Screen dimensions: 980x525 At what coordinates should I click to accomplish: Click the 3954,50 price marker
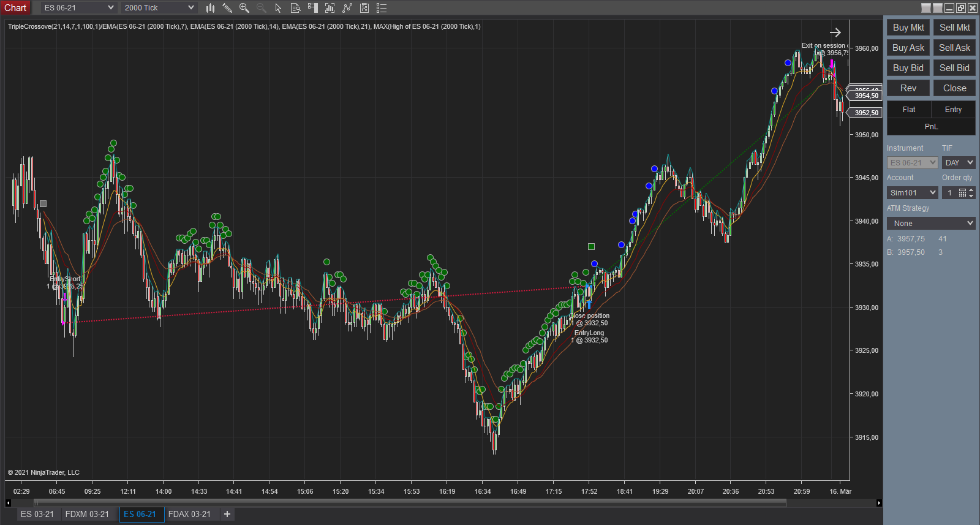(x=865, y=96)
